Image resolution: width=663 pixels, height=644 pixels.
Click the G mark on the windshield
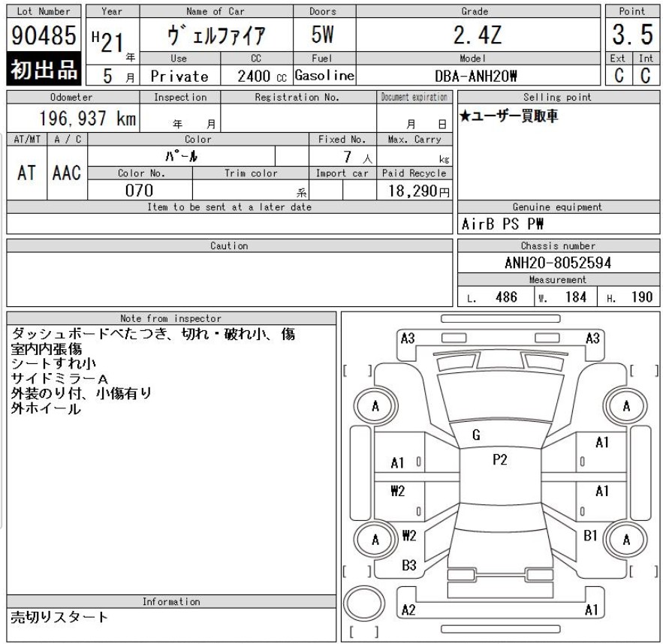(476, 435)
